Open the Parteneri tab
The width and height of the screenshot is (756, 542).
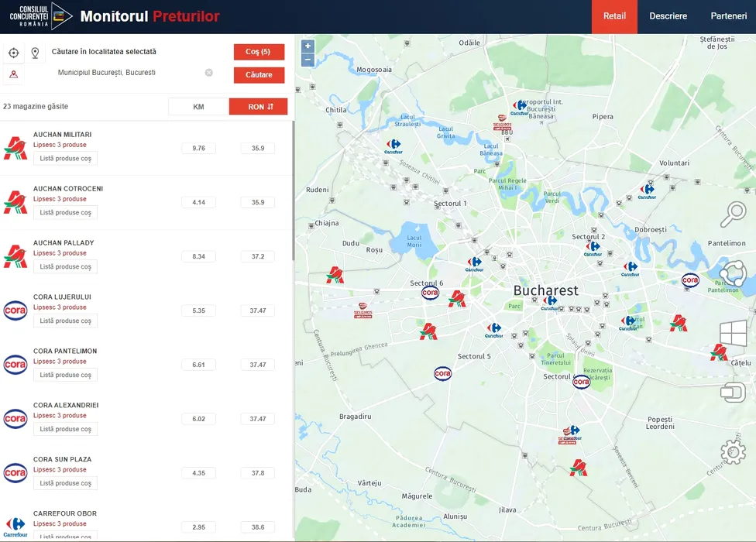point(728,16)
